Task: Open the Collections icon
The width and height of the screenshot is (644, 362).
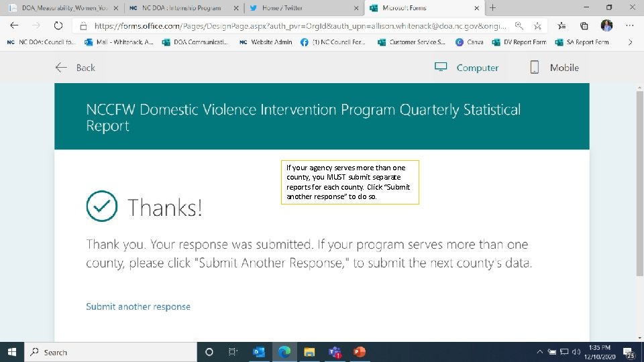Action: coord(584,26)
